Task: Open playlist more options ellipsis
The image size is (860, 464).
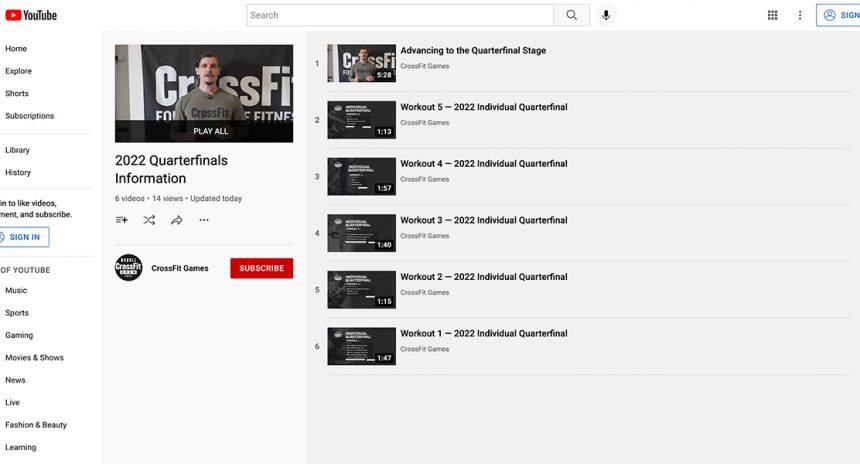Action: pyautogui.click(x=204, y=220)
